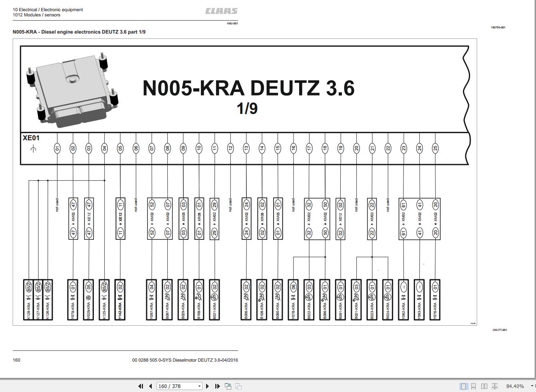The width and height of the screenshot is (536, 392).
Task: Click header text 1012 Modules / sensors
Action: [x=36, y=15]
